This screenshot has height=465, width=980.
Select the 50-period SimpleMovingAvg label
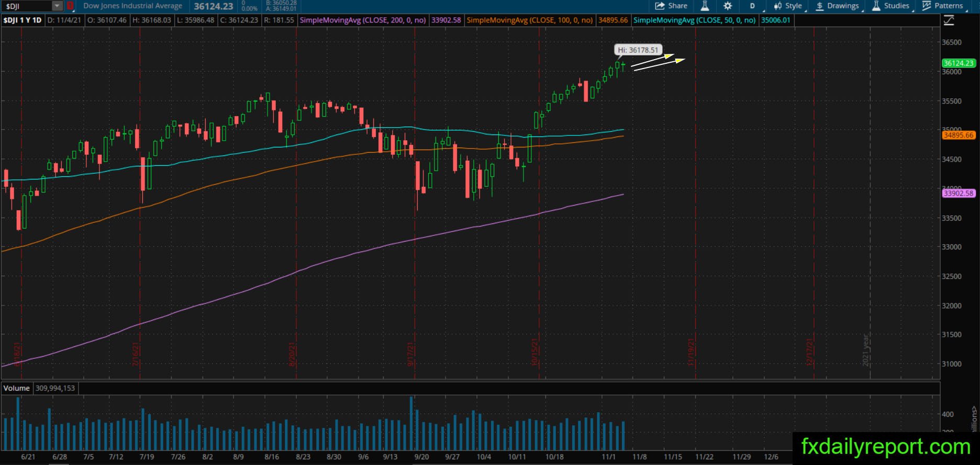[694, 20]
